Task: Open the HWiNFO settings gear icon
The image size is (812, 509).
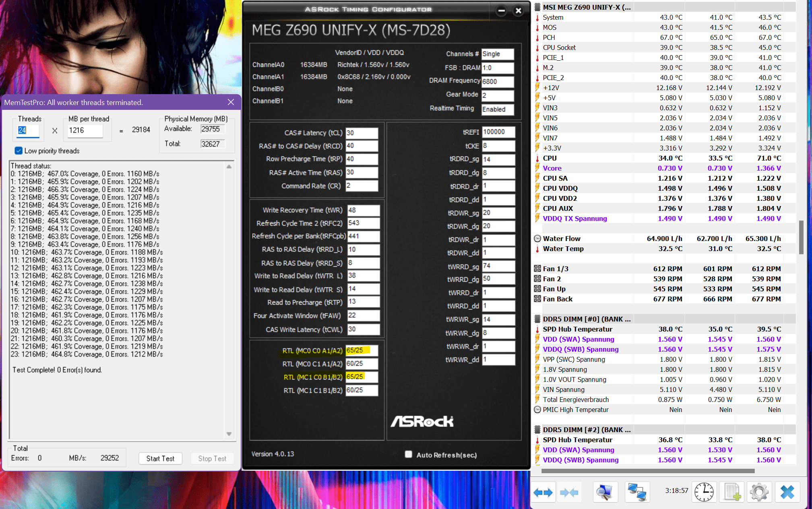Action: (759, 492)
